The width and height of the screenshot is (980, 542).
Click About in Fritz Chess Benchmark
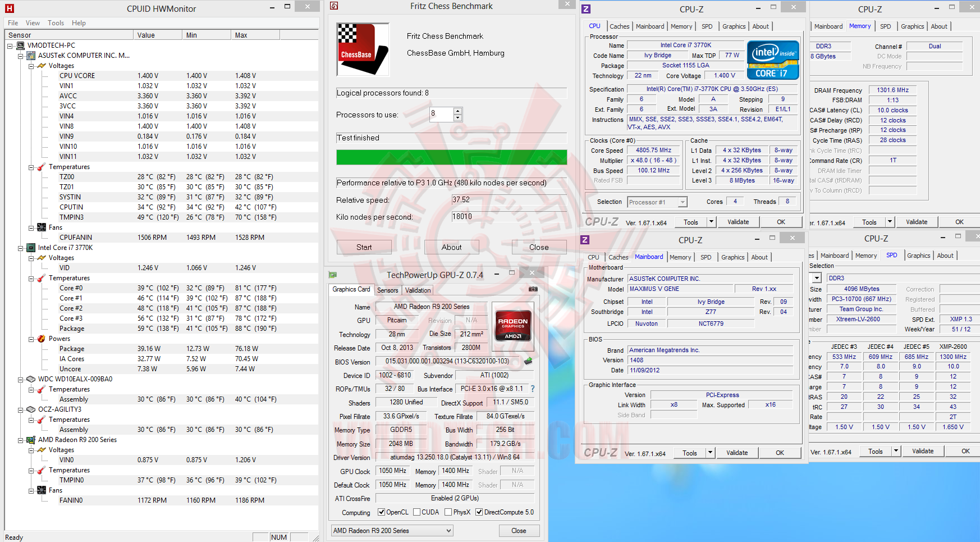point(452,247)
